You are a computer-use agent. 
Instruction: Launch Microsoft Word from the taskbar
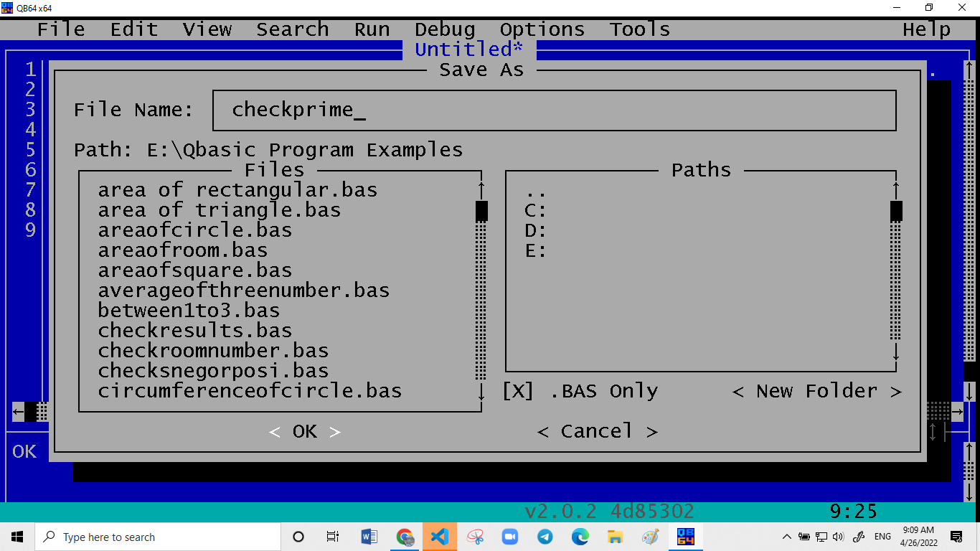click(x=369, y=536)
